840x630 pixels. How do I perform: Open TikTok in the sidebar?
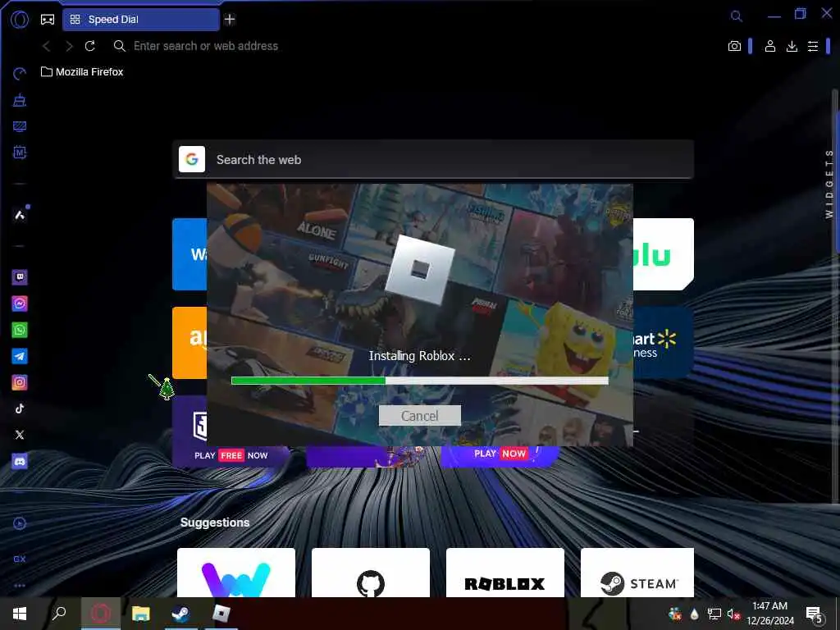(20, 409)
